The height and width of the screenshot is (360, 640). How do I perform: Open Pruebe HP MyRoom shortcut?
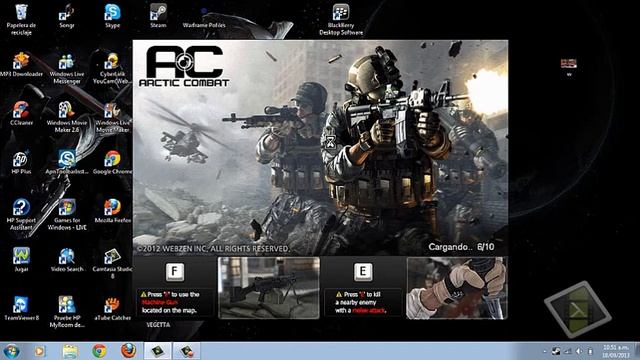67,312
